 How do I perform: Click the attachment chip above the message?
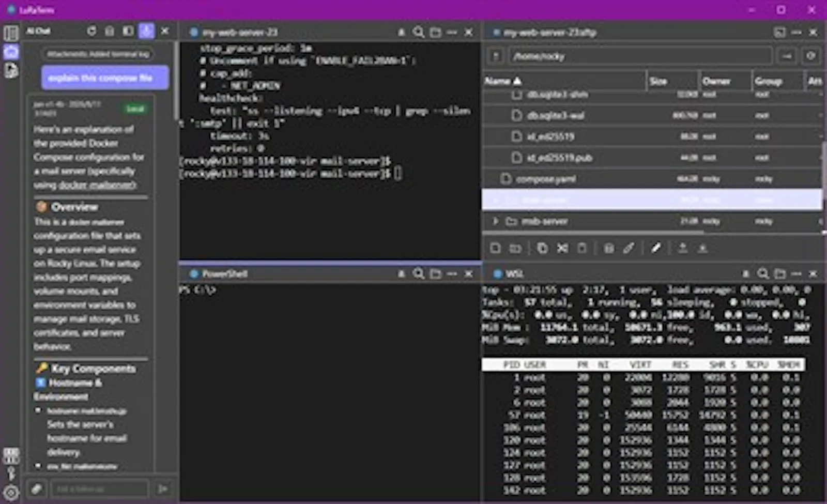98,54
